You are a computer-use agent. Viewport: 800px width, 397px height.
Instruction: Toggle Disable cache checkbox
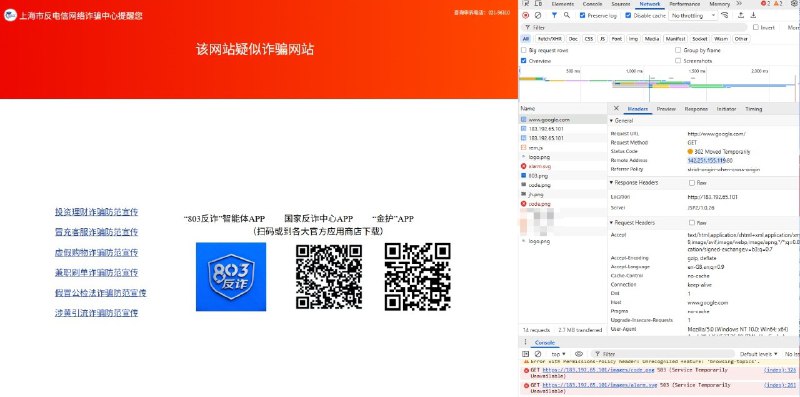(x=628, y=15)
